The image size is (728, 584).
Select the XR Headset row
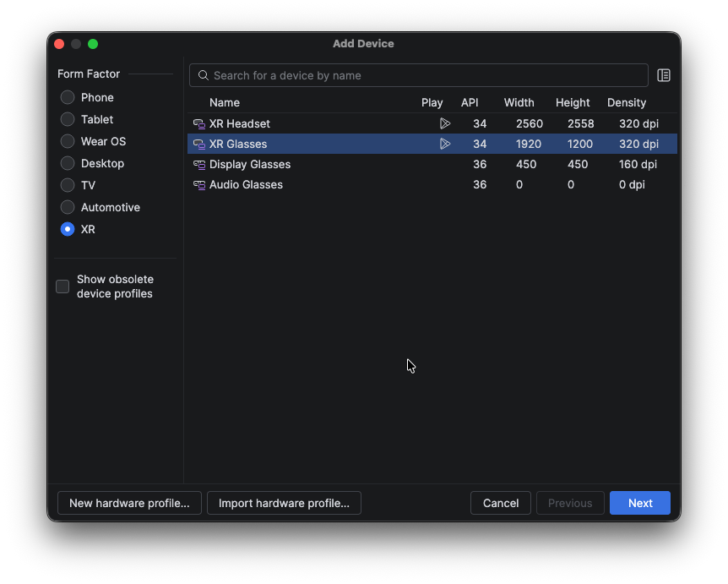point(432,123)
